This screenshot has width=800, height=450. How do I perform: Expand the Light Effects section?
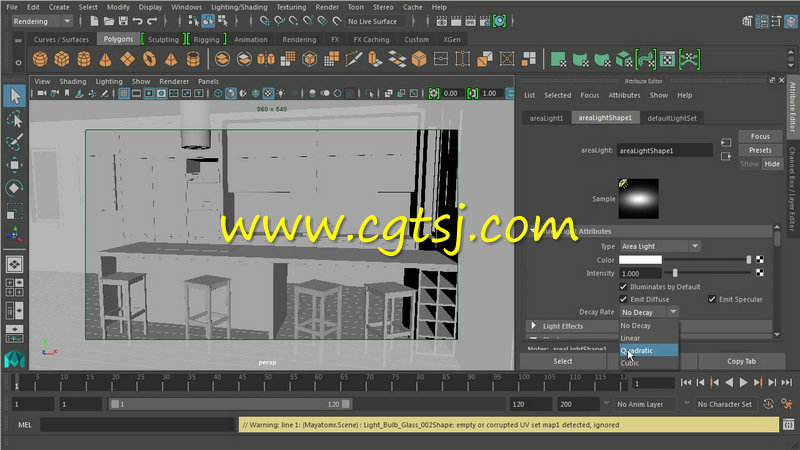click(x=534, y=326)
